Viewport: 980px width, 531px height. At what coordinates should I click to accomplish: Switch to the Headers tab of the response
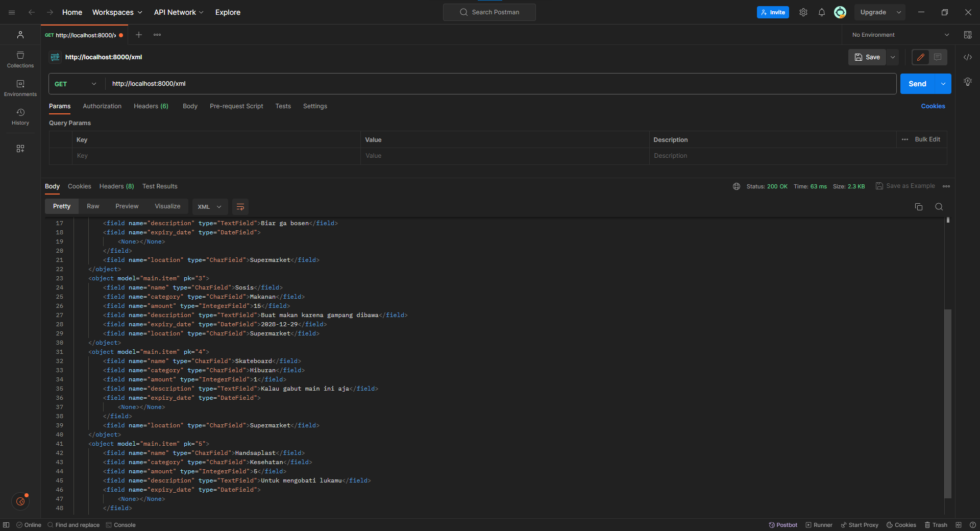[116, 186]
